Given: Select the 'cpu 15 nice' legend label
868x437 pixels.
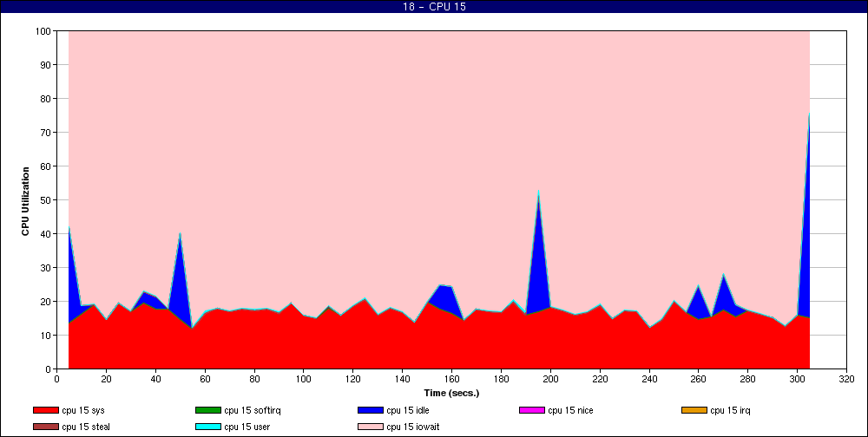Looking at the screenshot, I should pyautogui.click(x=570, y=410).
